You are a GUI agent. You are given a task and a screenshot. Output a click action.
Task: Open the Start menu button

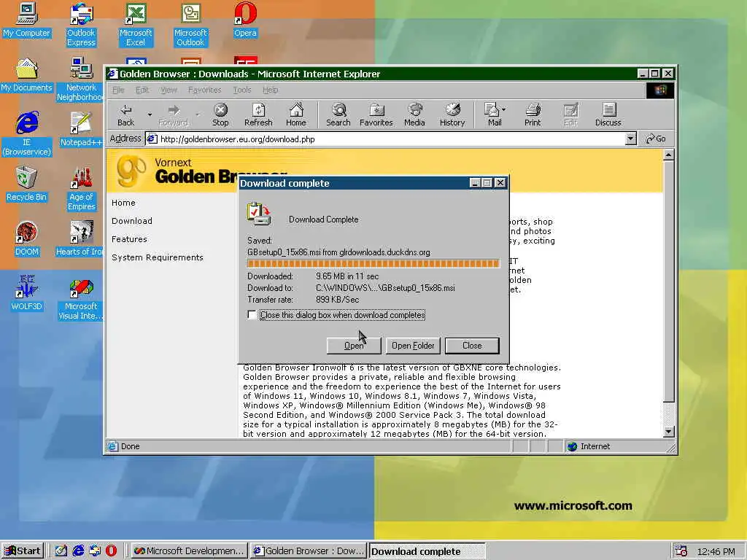coord(23,551)
